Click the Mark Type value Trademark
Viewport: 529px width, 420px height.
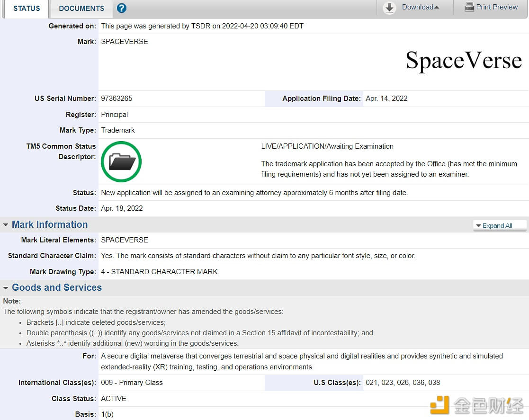coord(118,130)
